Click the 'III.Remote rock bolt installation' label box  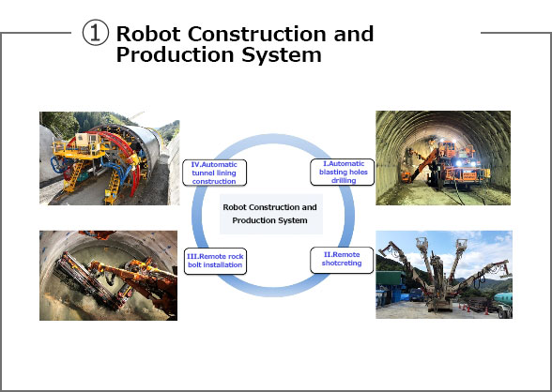(215, 262)
